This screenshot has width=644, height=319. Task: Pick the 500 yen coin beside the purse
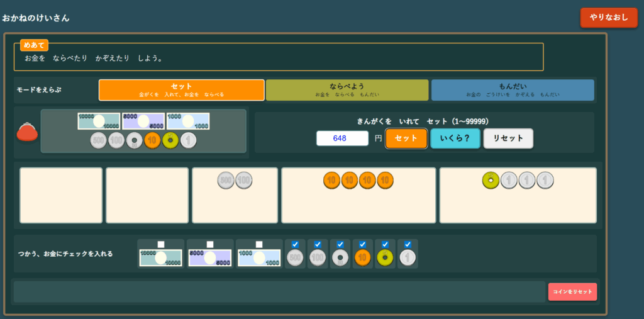(x=99, y=140)
